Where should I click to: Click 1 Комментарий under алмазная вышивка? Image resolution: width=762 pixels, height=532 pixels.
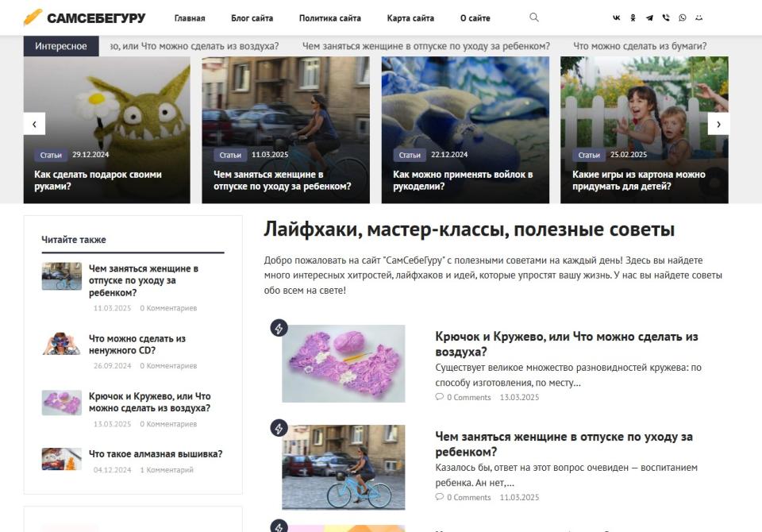167,470
